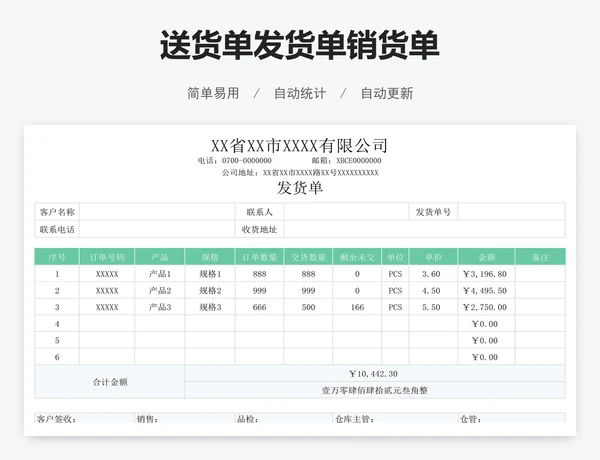This screenshot has height=460, width=600.
Task: Click the empty field next to 发货单号
Action: point(512,212)
